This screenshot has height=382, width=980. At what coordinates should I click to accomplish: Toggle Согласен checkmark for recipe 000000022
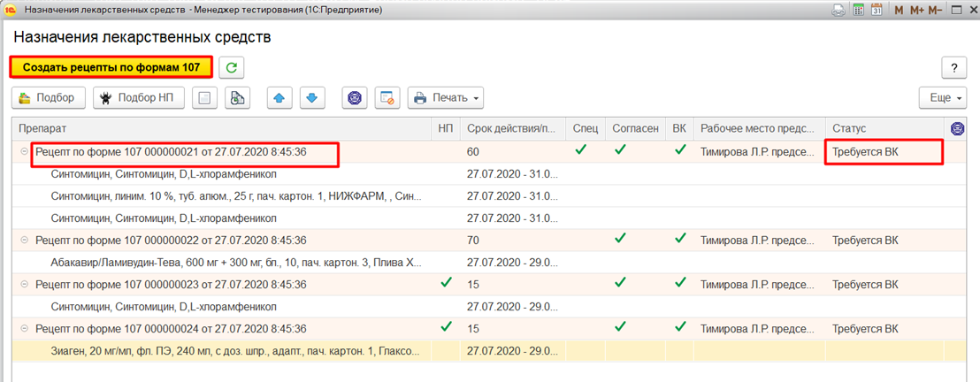click(x=620, y=240)
